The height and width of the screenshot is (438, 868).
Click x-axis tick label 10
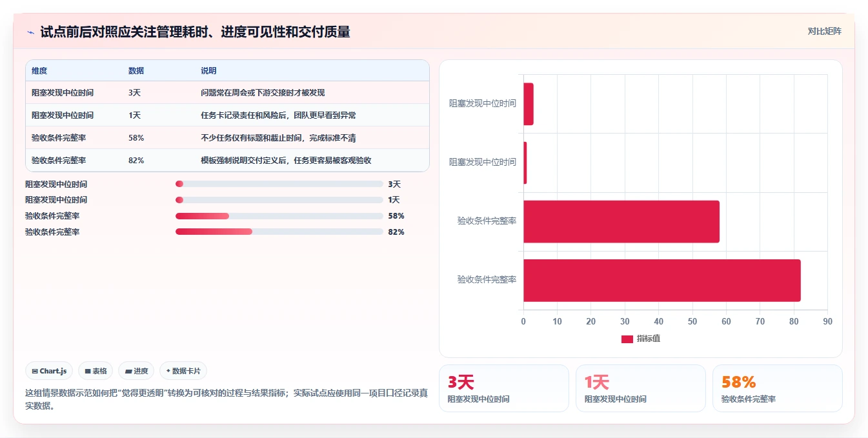tap(558, 321)
